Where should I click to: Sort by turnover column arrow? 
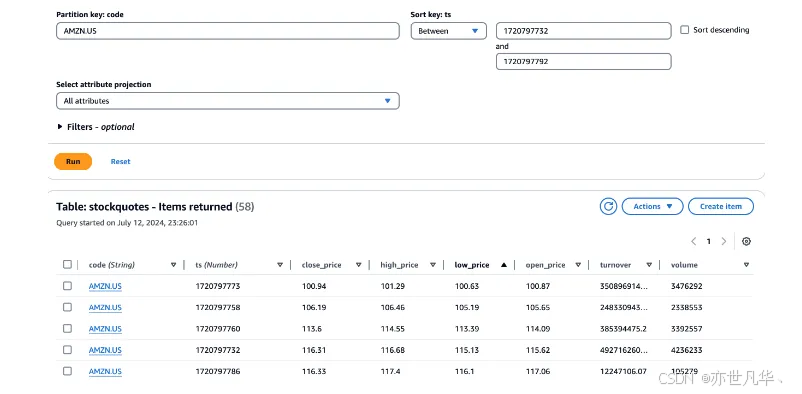click(x=649, y=265)
